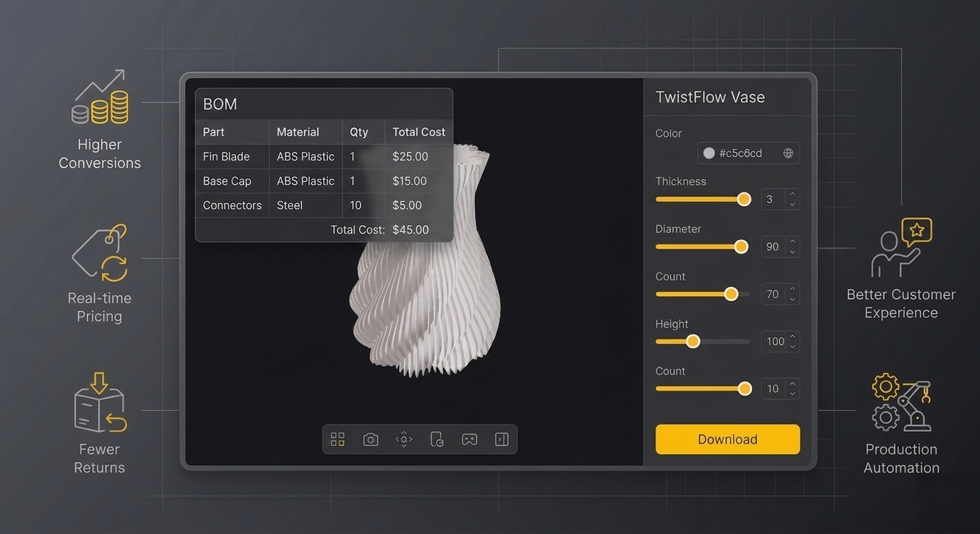This screenshot has height=534, width=980.
Task: Click the rotate device icon
Action: pyautogui.click(x=437, y=440)
